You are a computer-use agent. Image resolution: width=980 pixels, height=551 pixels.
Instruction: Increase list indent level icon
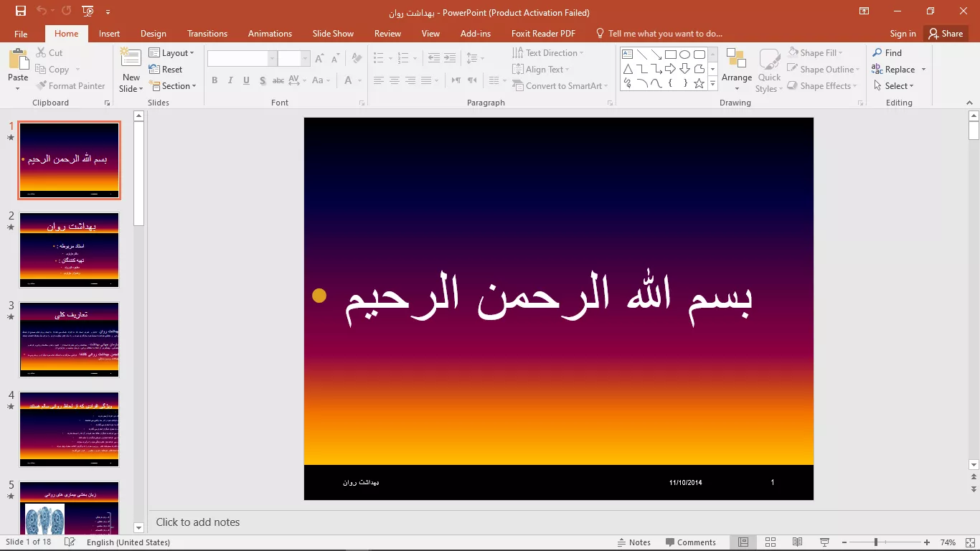[450, 58]
